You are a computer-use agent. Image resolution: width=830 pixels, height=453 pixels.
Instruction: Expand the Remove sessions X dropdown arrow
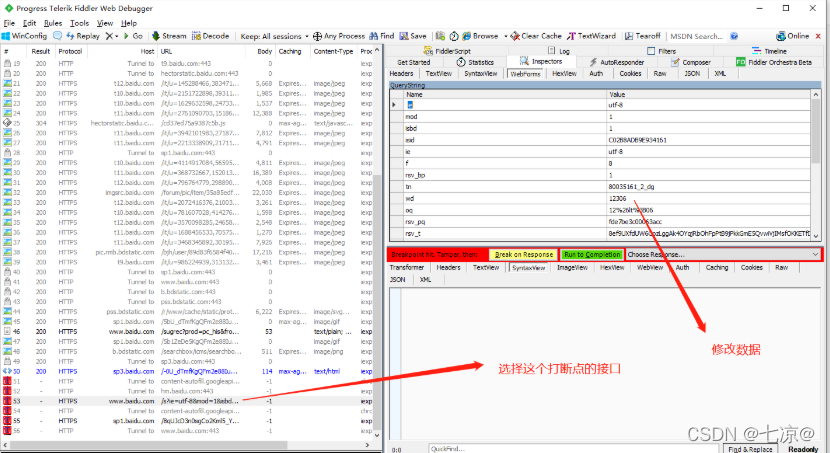point(116,36)
